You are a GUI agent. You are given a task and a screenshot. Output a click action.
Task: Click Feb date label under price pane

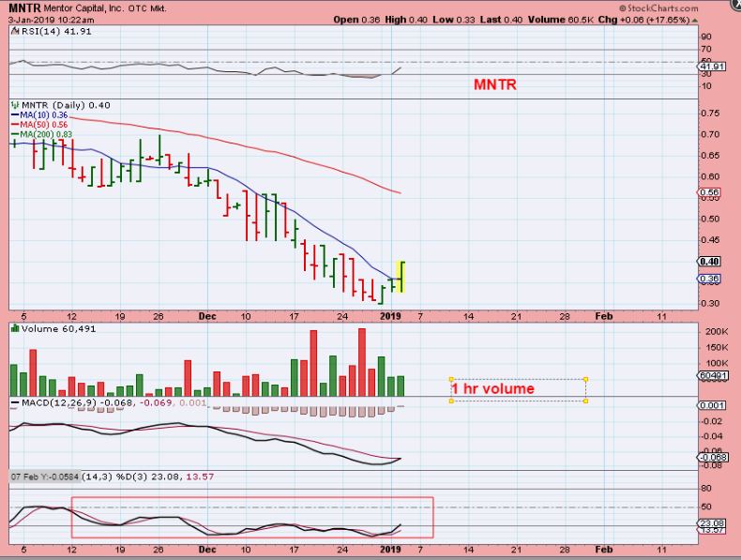pos(603,316)
